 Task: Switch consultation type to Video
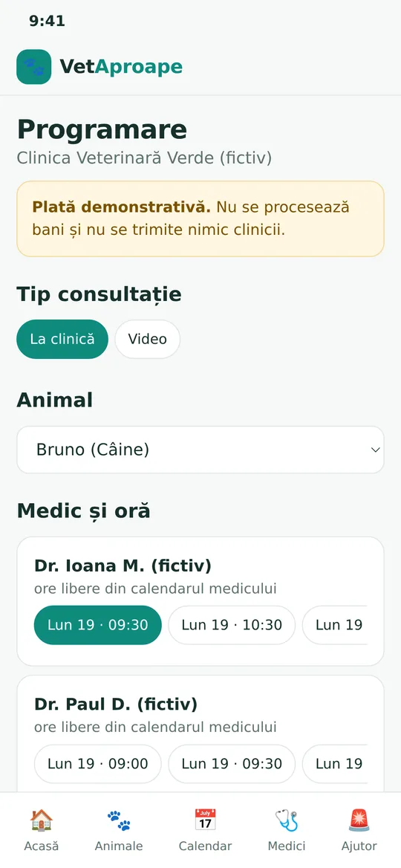[148, 339]
